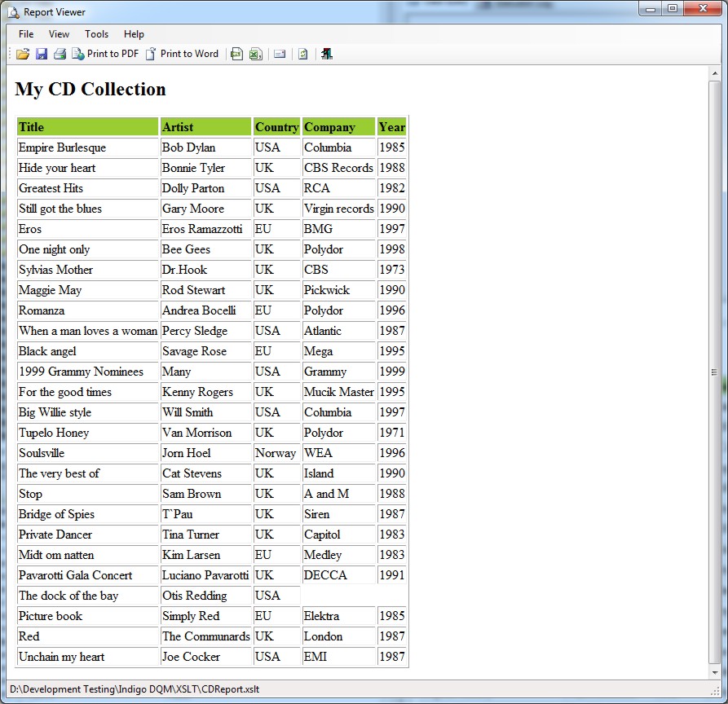Viewport: 728px width, 704px height.
Task: Open the View menu
Action: (x=59, y=34)
